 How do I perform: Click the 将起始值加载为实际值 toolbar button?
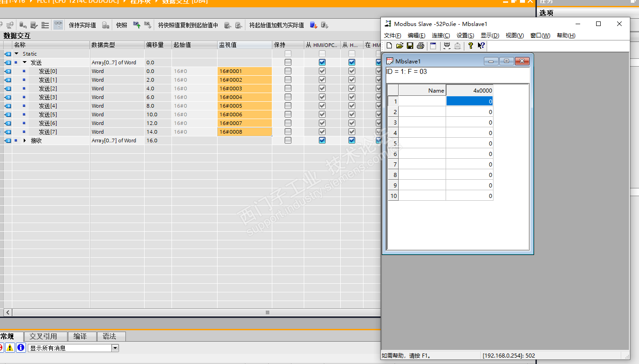tap(276, 25)
